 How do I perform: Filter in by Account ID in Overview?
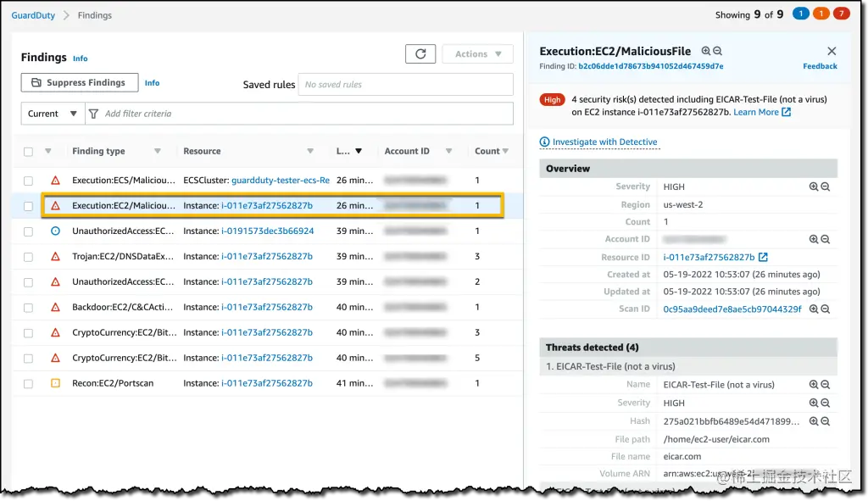click(813, 239)
